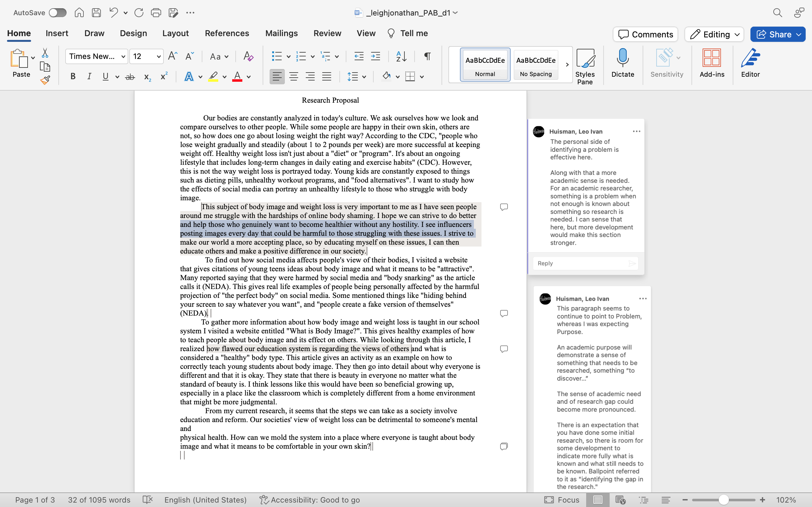812x507 pixels.
Task: Open the Styles Pane
Action: (x=585, y=65)
